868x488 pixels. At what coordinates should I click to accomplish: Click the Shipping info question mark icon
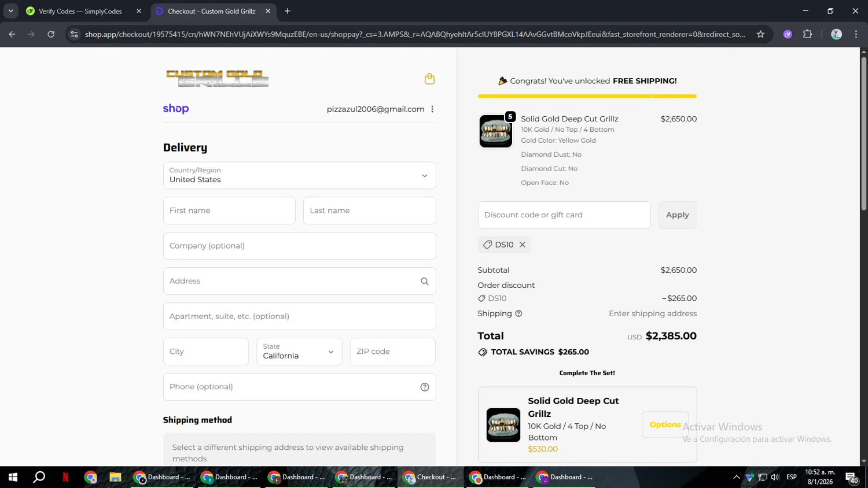[518, 314]
